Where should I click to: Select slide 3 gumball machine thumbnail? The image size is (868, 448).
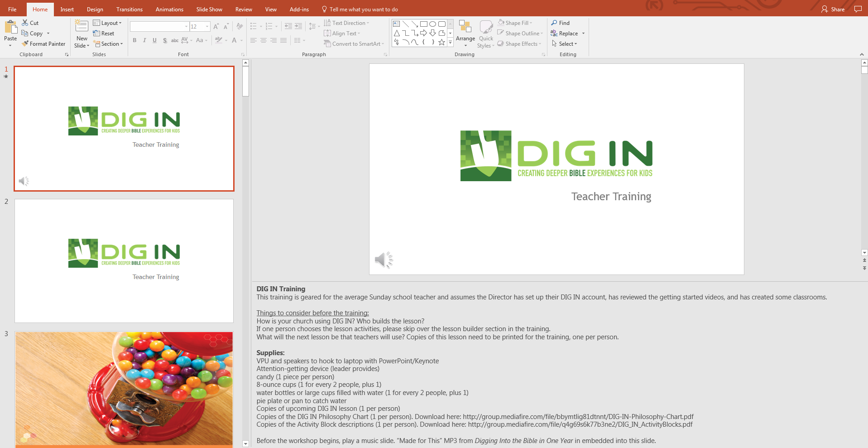click(x=124, y=389)
